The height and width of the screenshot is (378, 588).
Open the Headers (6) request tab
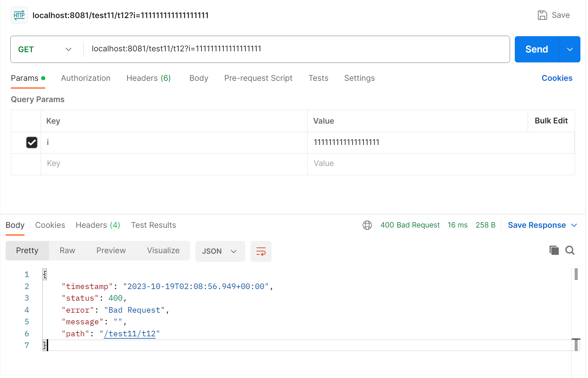(148, 78)
